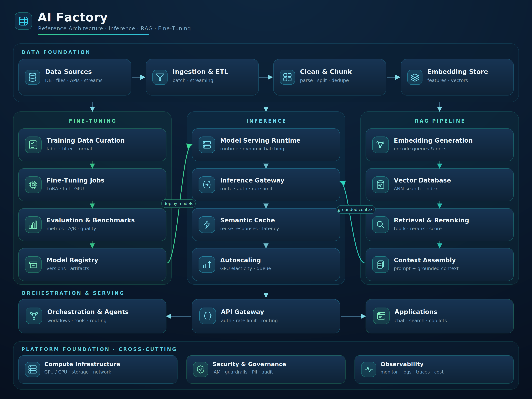Select the Autoscaling title
Screen dimensions: 532x399
click(241, 260)
